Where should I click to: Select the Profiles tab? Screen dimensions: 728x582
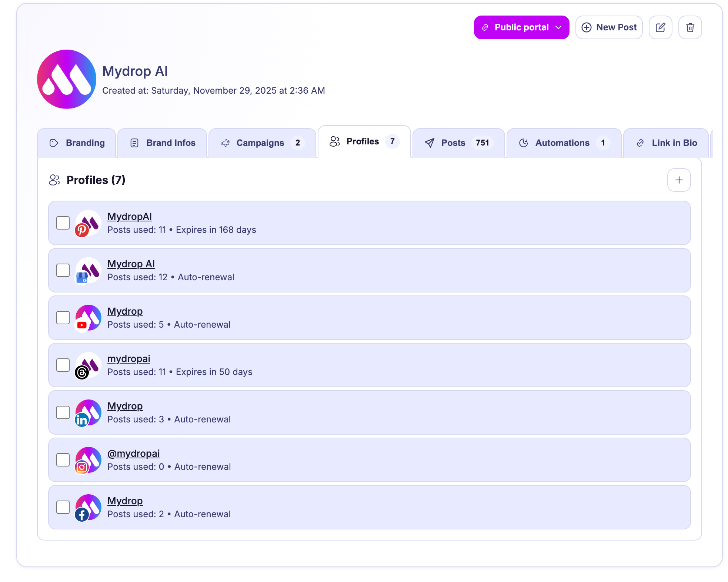pyautogui.click(x=364, y=141)
